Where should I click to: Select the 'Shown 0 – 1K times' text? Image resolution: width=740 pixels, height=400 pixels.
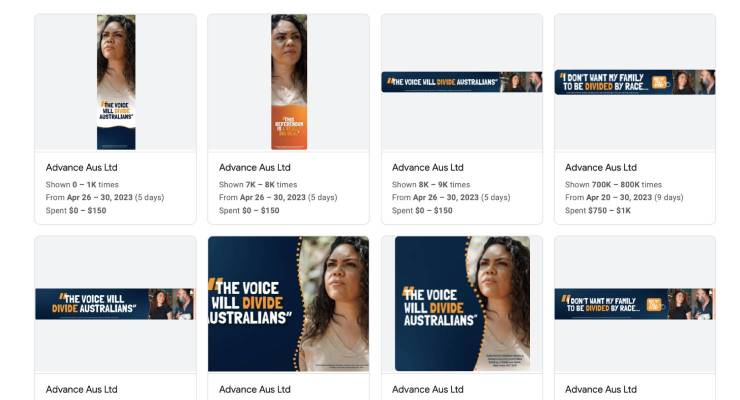(x=82, y=184)
